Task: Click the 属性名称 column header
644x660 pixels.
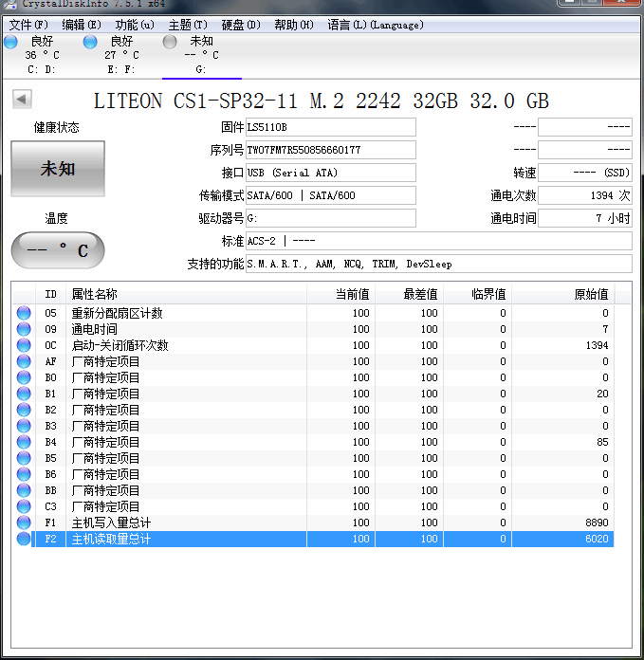Action: coord(186,294)
